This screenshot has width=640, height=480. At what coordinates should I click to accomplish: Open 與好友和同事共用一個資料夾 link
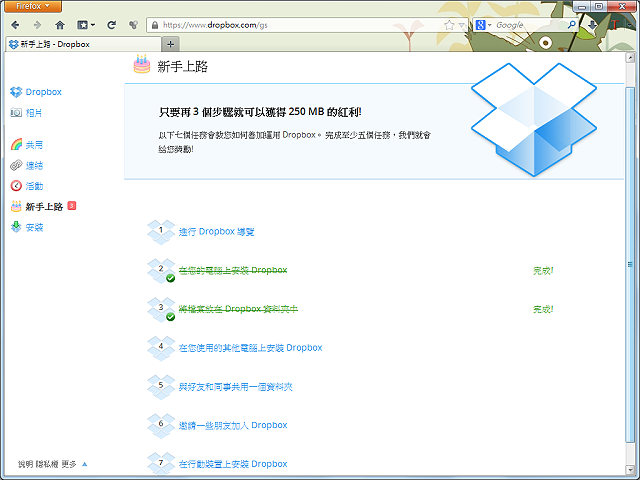[x=236, y=387]
